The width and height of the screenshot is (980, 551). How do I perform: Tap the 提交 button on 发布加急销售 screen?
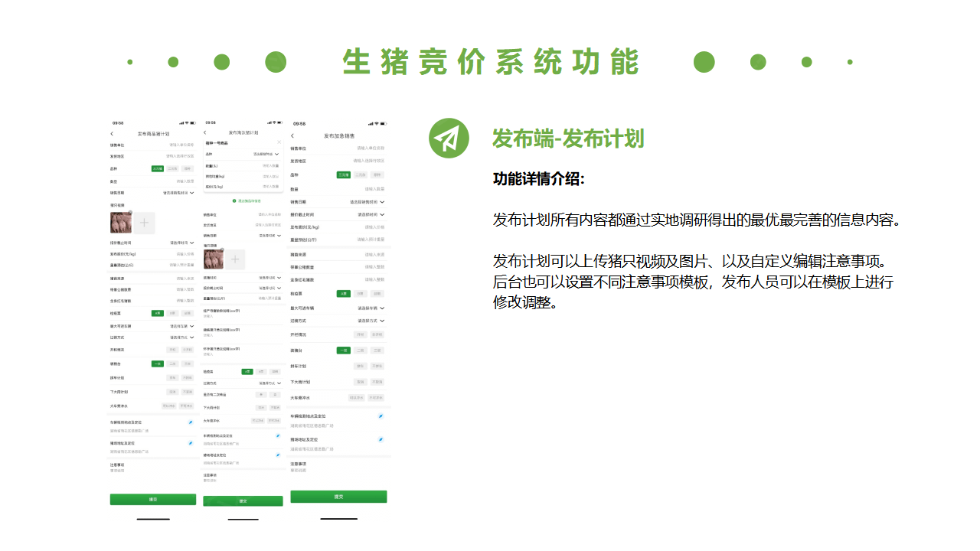tap(339, 496)
